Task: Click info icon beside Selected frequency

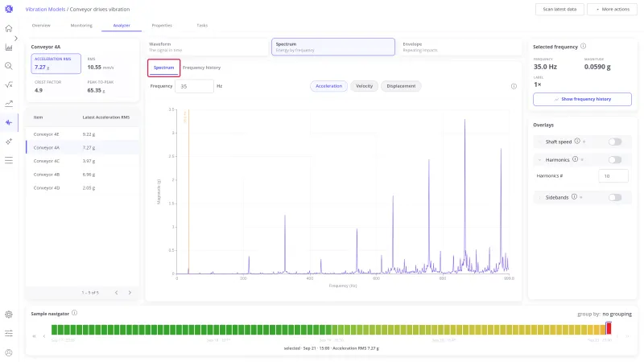Action: pyautogui.click(x=583, y=47)
